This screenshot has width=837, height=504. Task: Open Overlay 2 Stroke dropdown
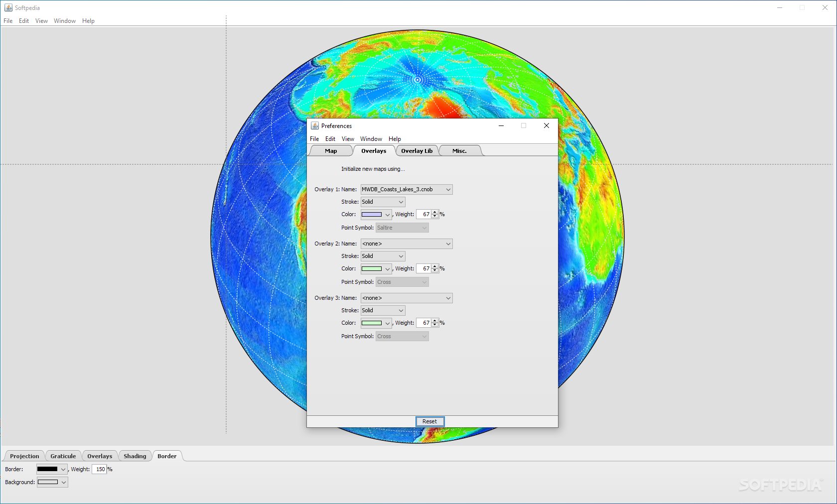point(383,256)
